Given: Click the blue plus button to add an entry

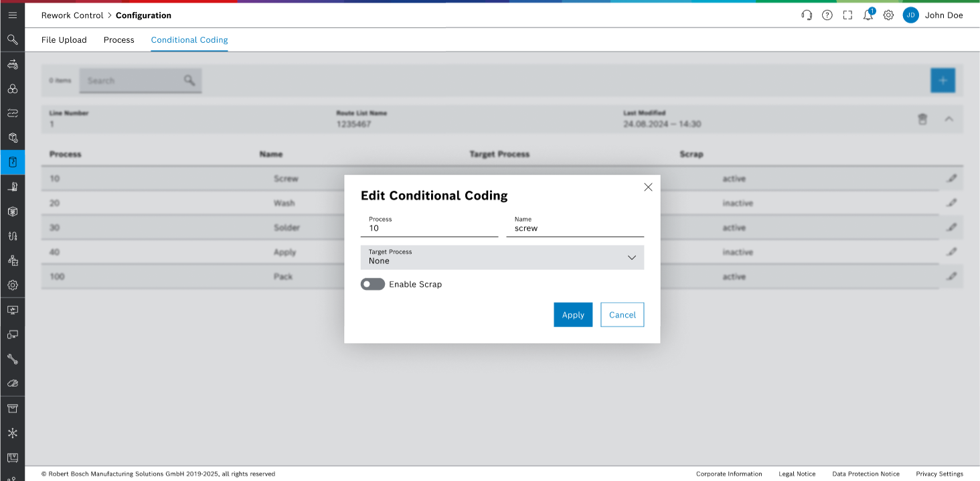Looking at the screenshot, I should (x=943, y=80).
